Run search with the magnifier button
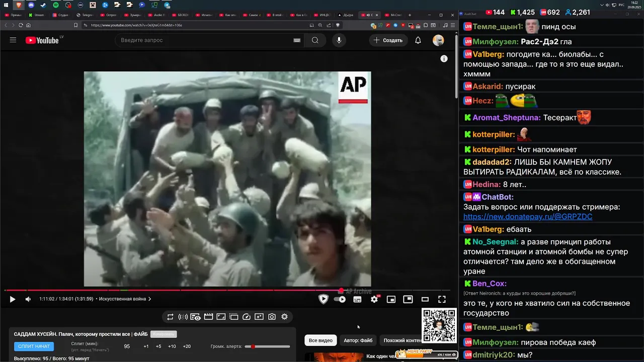The height and width of the screenshot is (362, 644). click(315, 40)
